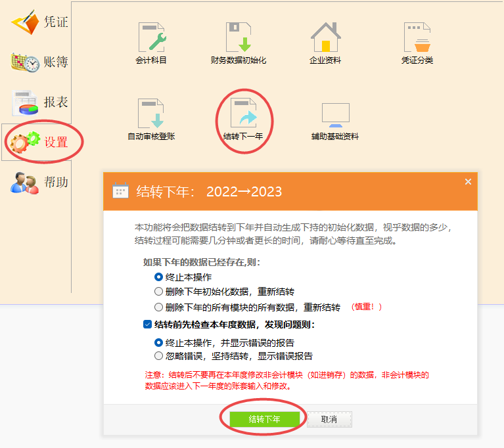The image size is (504, 448).
Task: Open the 凭证 sidebar section
Action: tap(39, 22)
